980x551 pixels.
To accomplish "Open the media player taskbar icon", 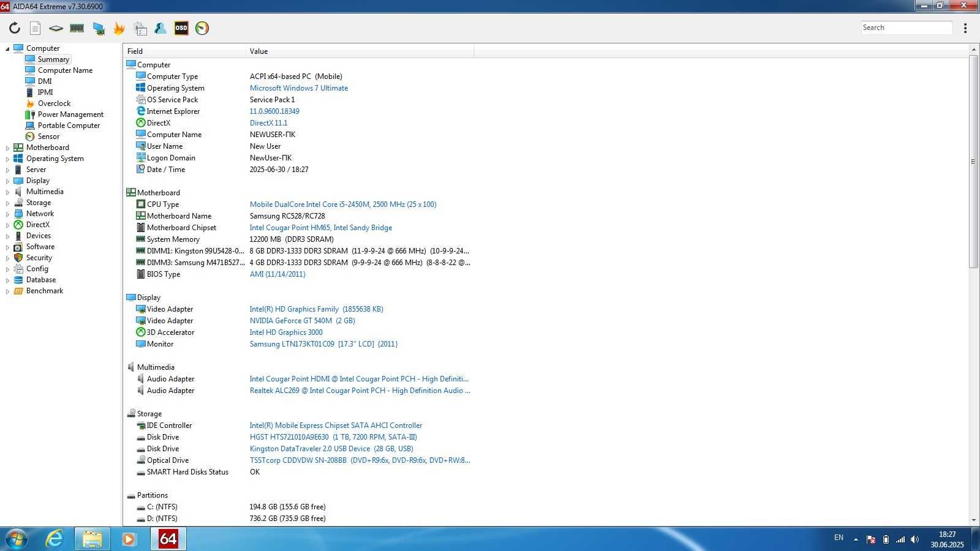I will click(x=129, y=539).
